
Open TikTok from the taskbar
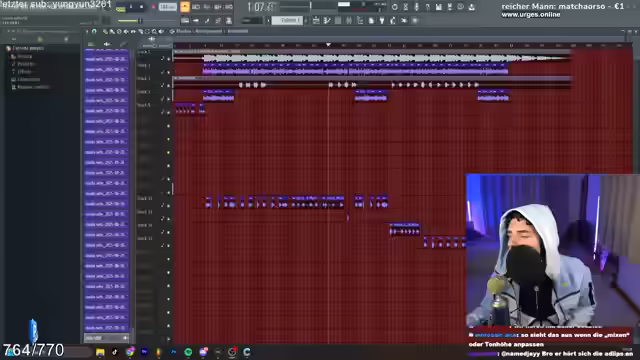(x=115, y=352)
